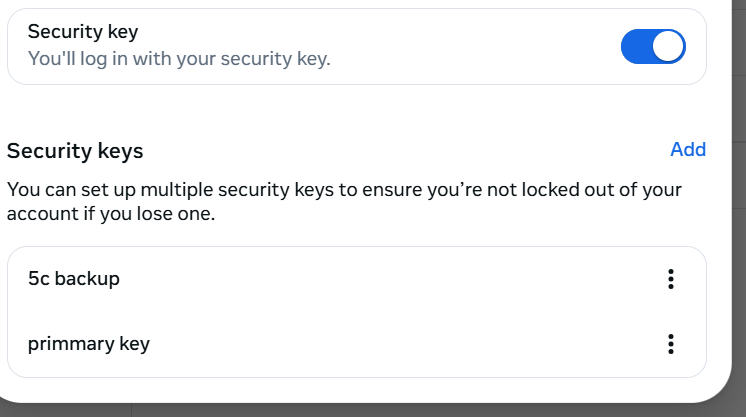Click "You'll log in with your security key" text

[x=179, y=59]
